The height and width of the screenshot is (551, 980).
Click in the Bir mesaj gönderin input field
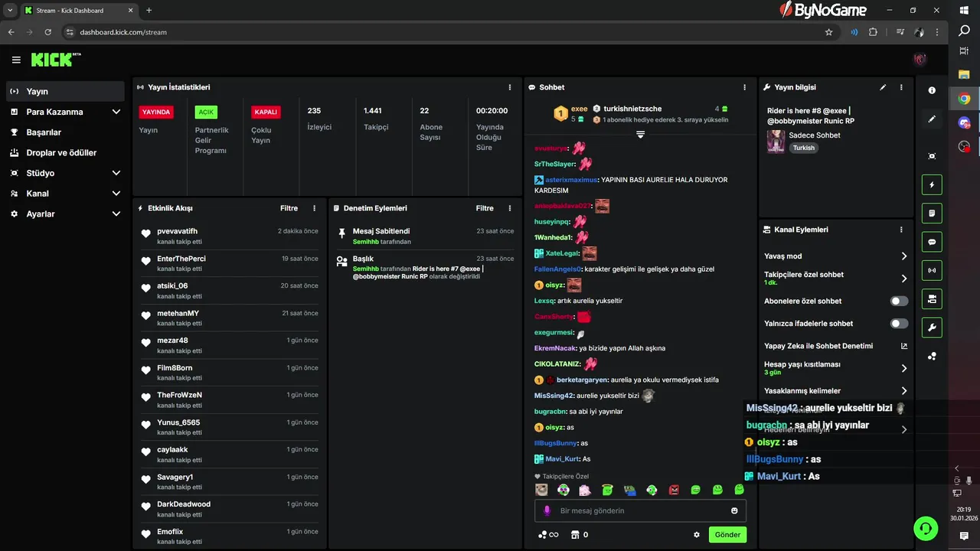pos(640,510)
